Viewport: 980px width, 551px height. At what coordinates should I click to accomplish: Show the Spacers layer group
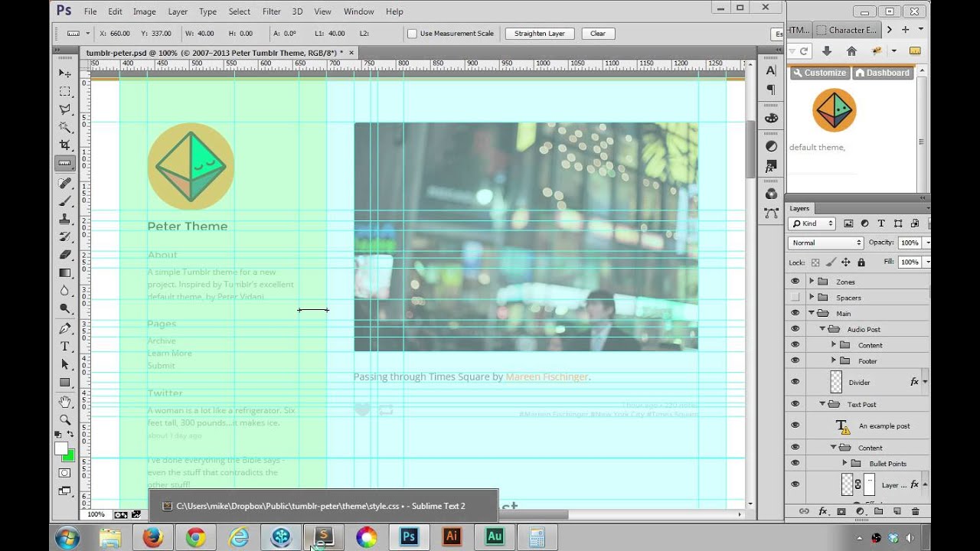point(795,298)
